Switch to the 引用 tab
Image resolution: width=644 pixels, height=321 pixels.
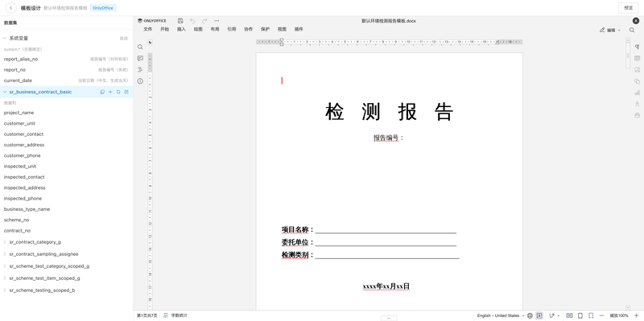pyautogui.click(x=232, y=29)
